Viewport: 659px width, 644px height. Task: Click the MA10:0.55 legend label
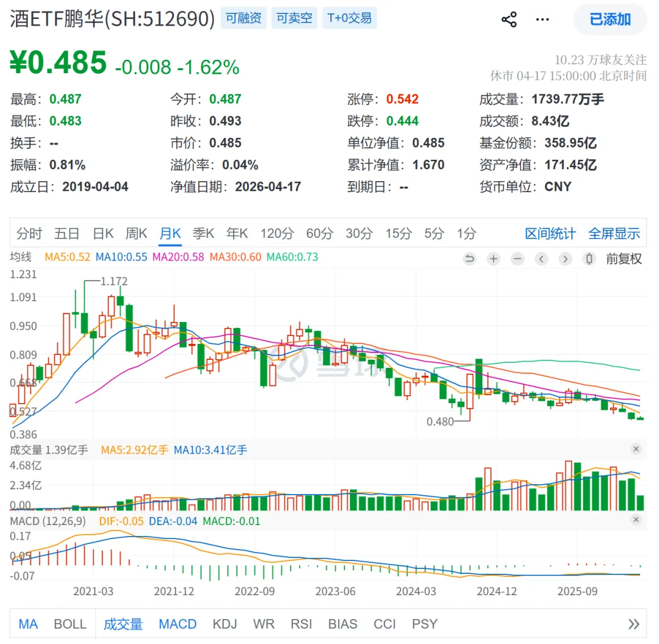point(121,257)
